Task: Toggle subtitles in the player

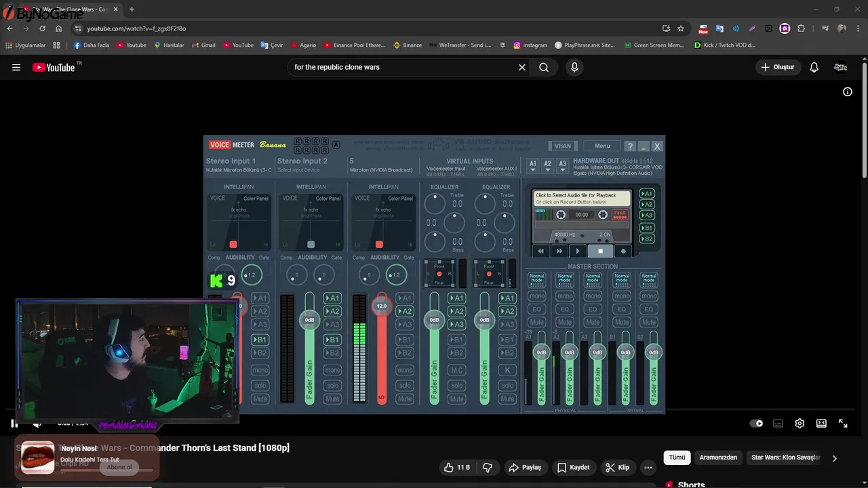Action: tap(778, 424)
